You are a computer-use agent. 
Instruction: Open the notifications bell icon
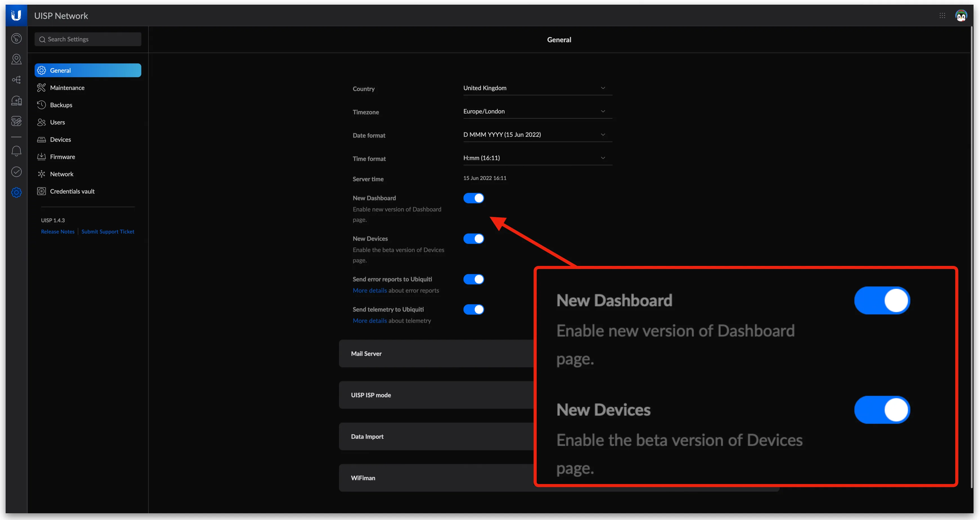click(16, 151)
